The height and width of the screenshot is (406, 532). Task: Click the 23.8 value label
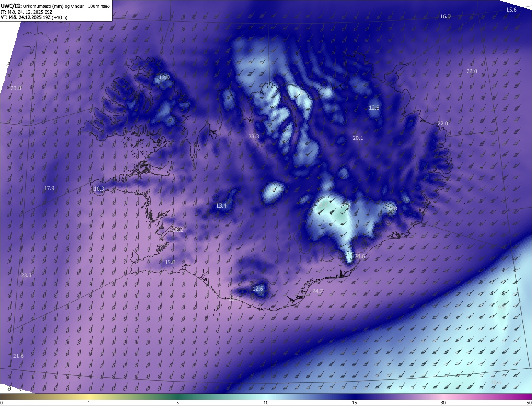pos(16,88)
